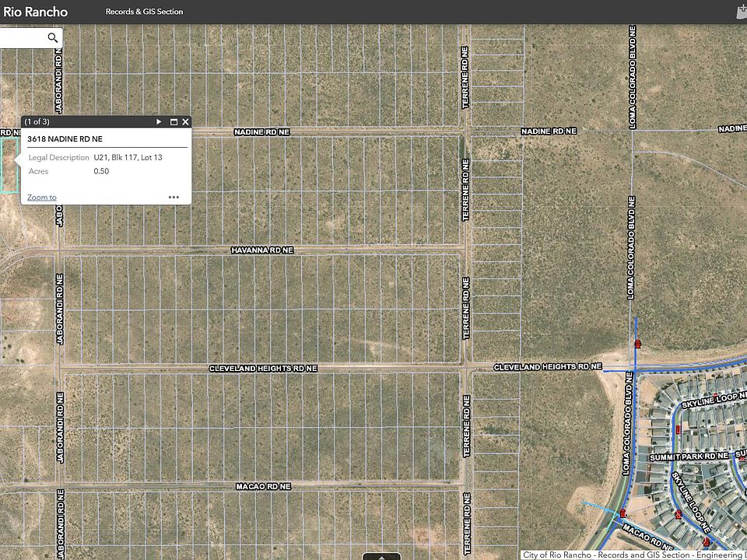Screen dimensions: 747x560
Task: Select fire hydrant on Loma Colorado above Cleveland Heights
Action: (x=638, y=344)
